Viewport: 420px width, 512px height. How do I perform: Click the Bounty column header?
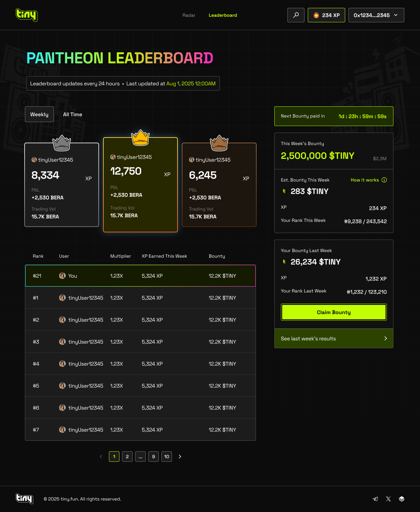tap(217, 256)
